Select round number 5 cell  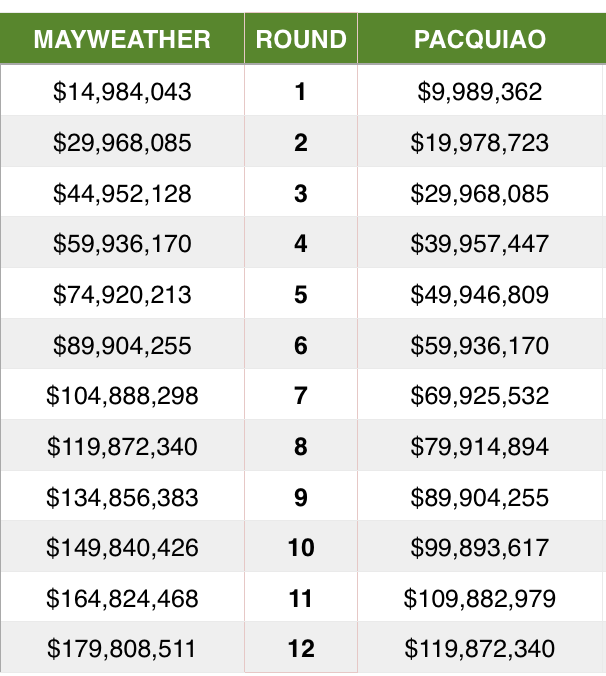point(301,294)
